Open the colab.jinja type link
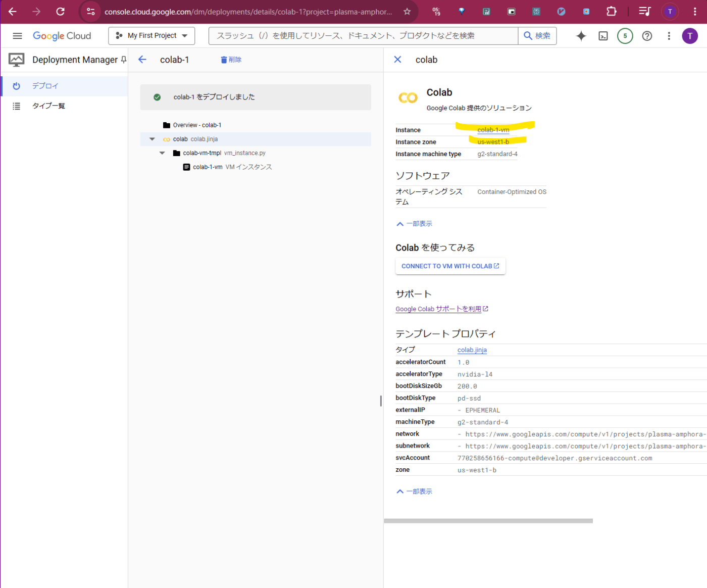The height and width of the screenshot is (588, 707). 472,350
